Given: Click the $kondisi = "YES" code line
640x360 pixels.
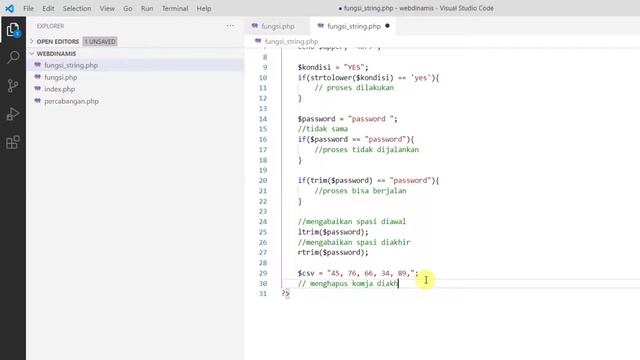Looking at the screenshot, I should tap(333, 67).
